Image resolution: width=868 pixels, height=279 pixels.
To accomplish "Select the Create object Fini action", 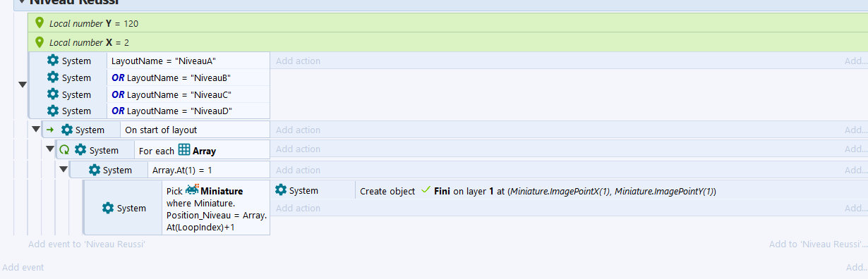I will click(x=538, y=190).
